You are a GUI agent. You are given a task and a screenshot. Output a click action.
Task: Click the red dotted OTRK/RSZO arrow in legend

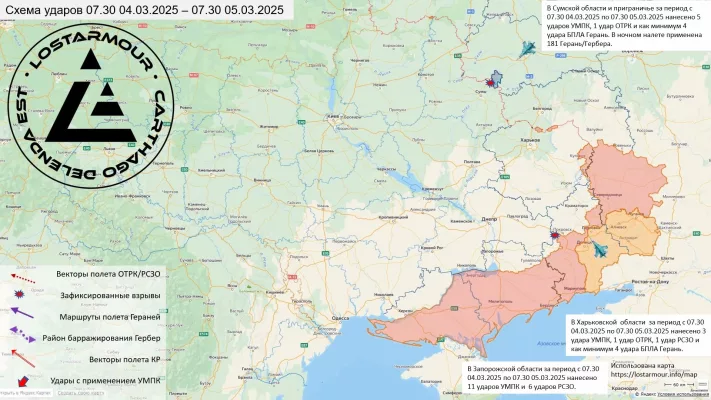click(x=22, y=277)
